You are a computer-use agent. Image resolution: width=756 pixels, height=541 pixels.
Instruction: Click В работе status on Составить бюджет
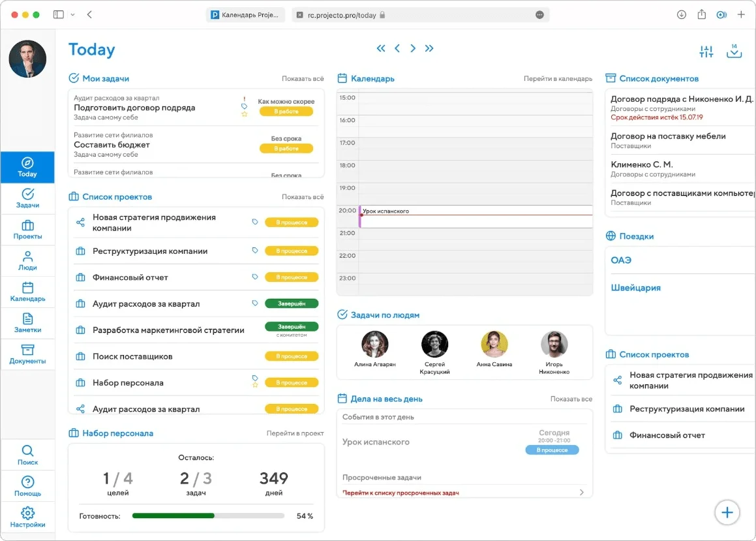click(x=286, y=149)
